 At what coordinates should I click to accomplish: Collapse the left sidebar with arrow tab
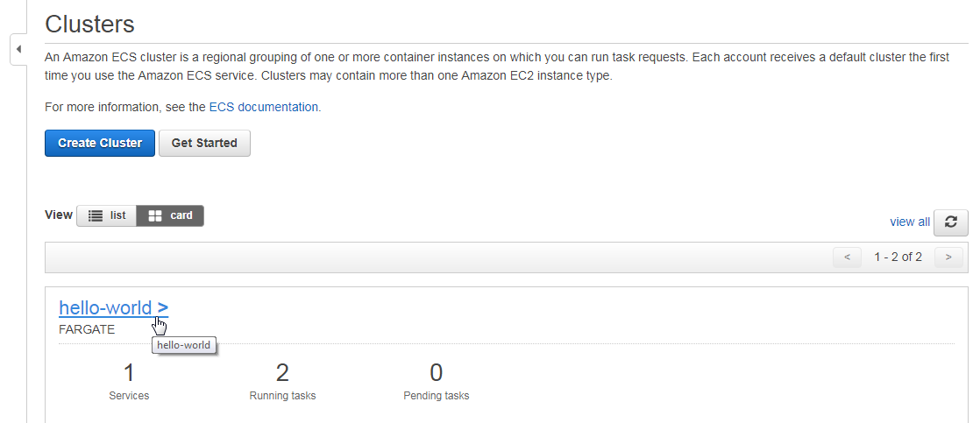[x=18, y=49]
